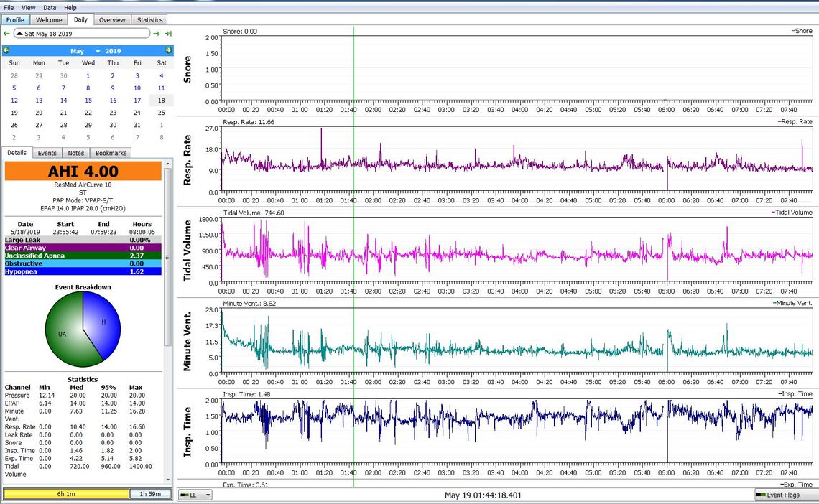Screen dimensions: 819x504
Task: Click the details panel scroll-down arrow
Action: 167,480
